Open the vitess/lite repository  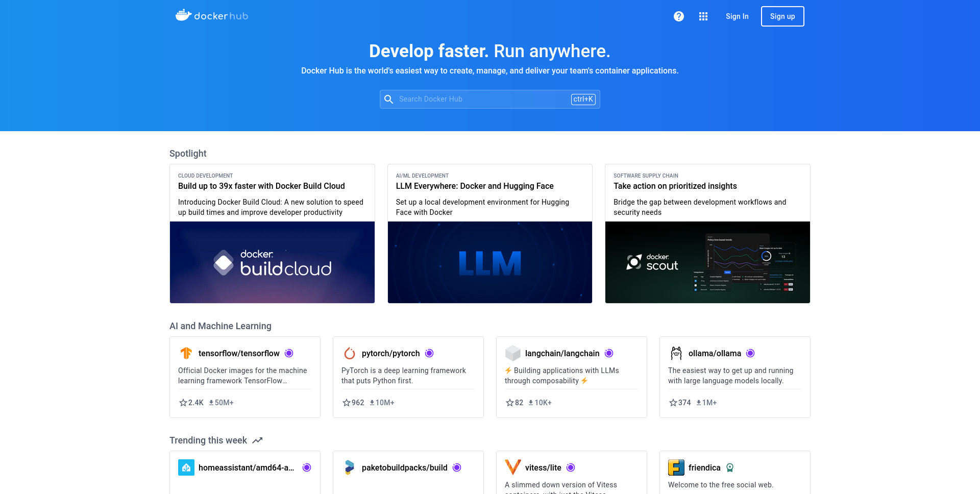coord(543,467)
